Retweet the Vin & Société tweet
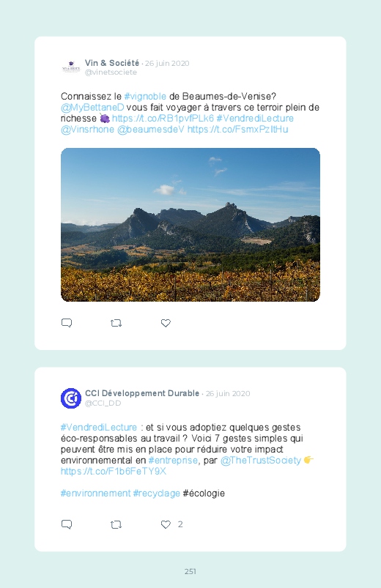 [116, 323]
